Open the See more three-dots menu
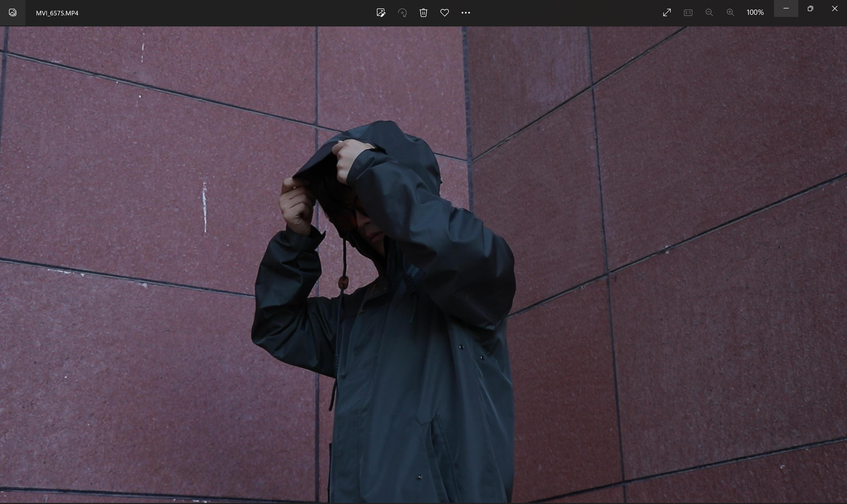The height and width of the screenshot is (504, 847). tap(466, 12)
